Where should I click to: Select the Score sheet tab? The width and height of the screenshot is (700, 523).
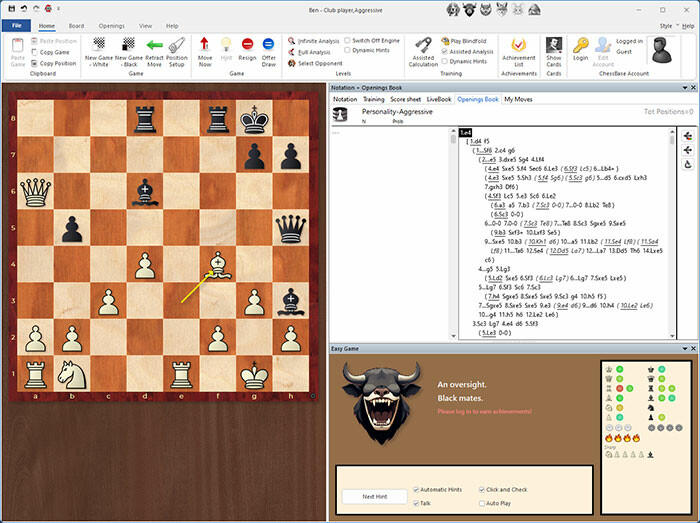406,100
